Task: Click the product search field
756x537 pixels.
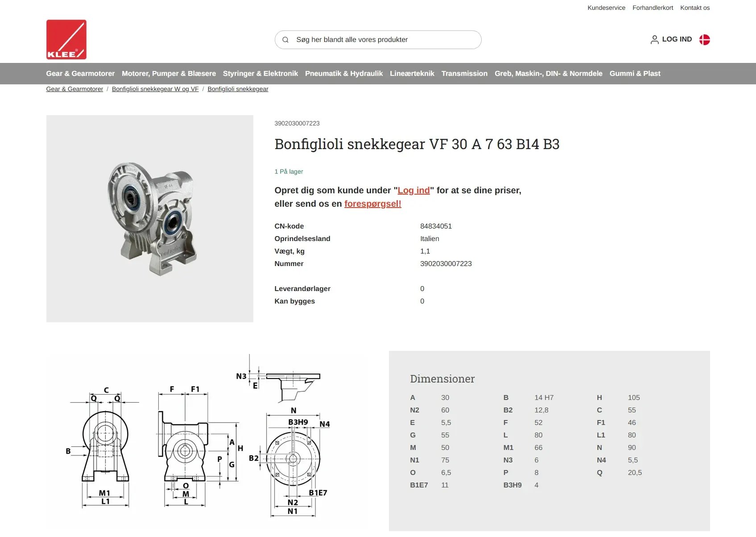Action: (x=378, y=40)
